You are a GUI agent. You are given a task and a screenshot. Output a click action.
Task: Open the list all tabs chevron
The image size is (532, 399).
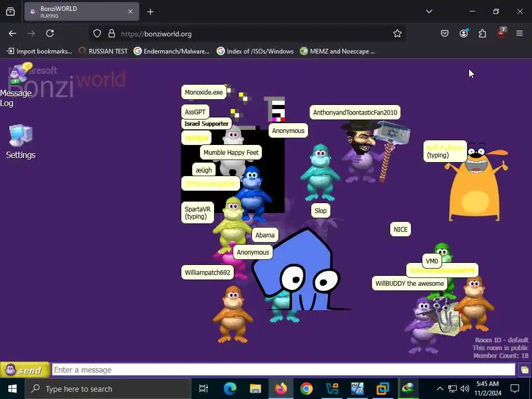(429, 11)
